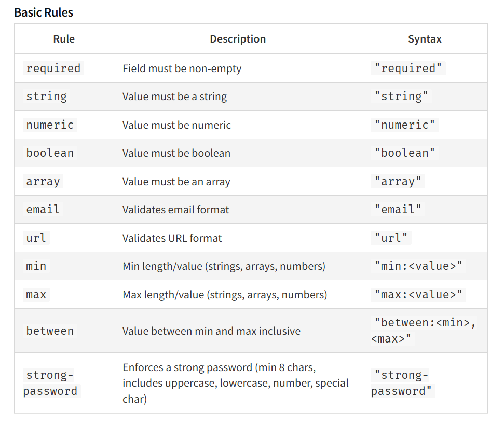Click the email rule code tag
Screen dimensions: 504x424
click(43, 210)
